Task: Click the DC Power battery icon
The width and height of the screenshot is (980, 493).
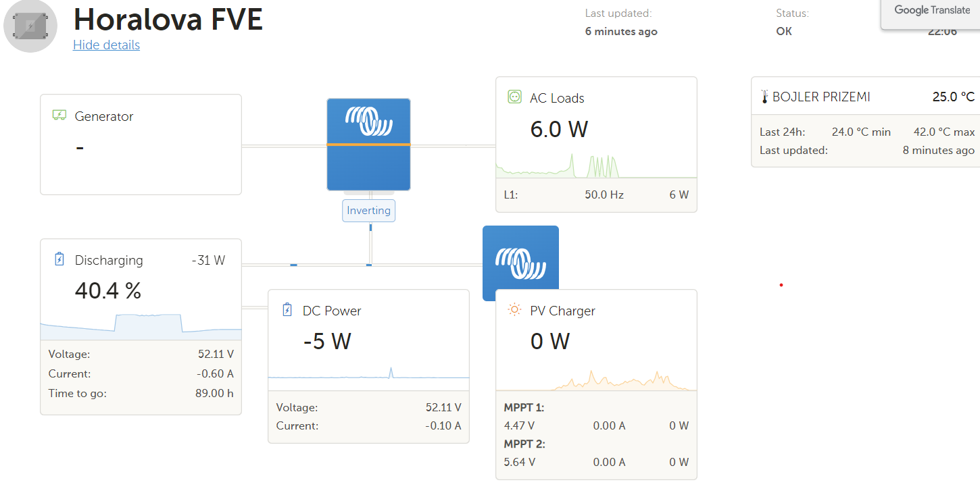Action: click(x=287, y=310)
